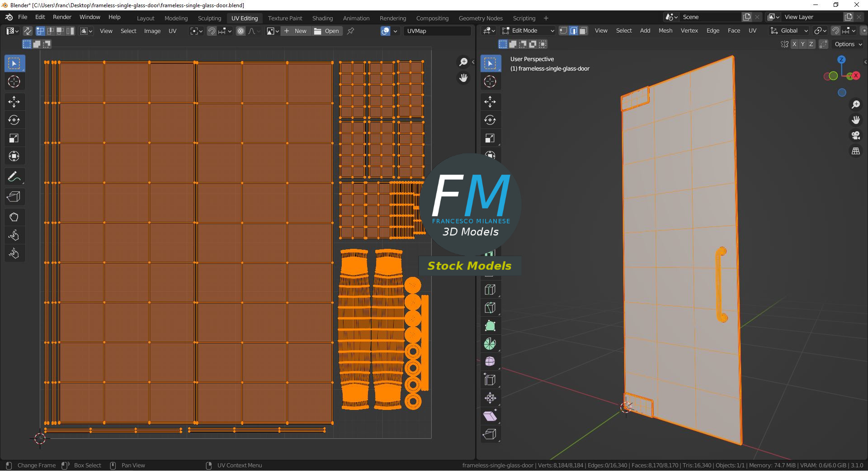Enable face select mode in 3D viewport
868x471 pixels.
[583, 31]
